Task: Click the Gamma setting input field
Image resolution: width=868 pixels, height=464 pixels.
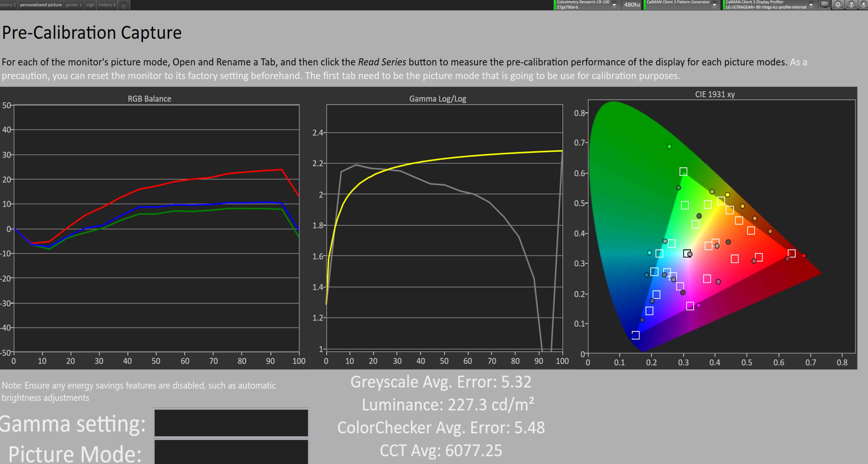Action: 231,423
